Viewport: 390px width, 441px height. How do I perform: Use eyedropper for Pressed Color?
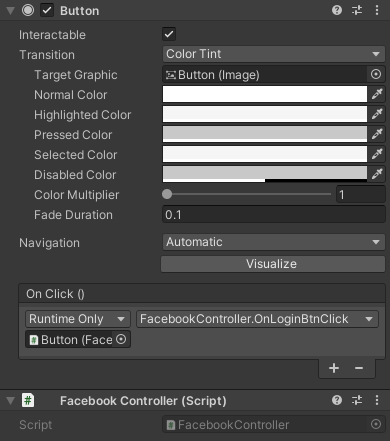point(377,134)
